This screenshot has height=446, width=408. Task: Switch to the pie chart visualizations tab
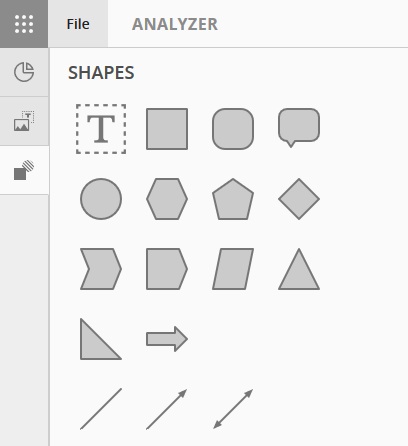[24, 72]
